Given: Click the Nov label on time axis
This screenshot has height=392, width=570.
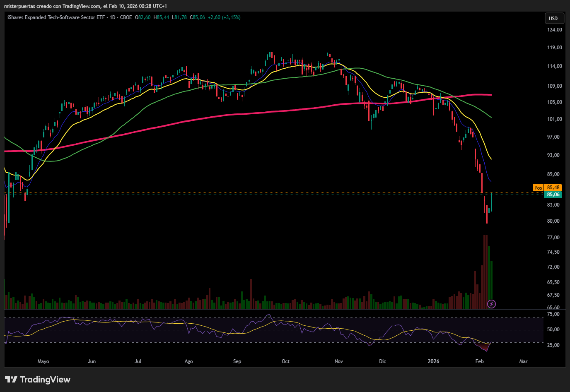Looking at the screenshot, I should pos(339,361).
